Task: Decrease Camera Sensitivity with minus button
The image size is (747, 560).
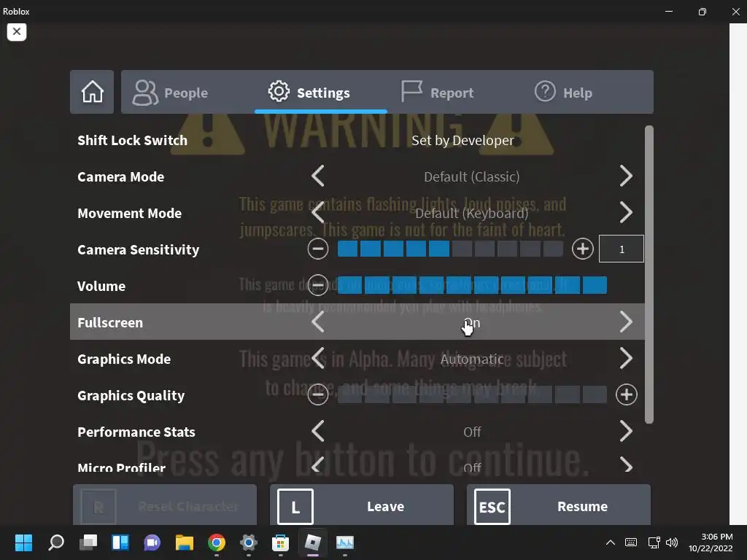Action: point(318,249)
